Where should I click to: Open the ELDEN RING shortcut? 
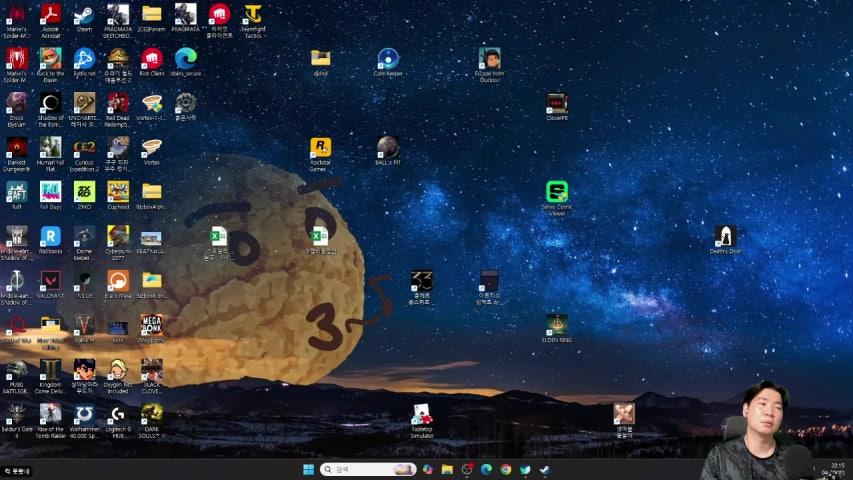[556, 324]
